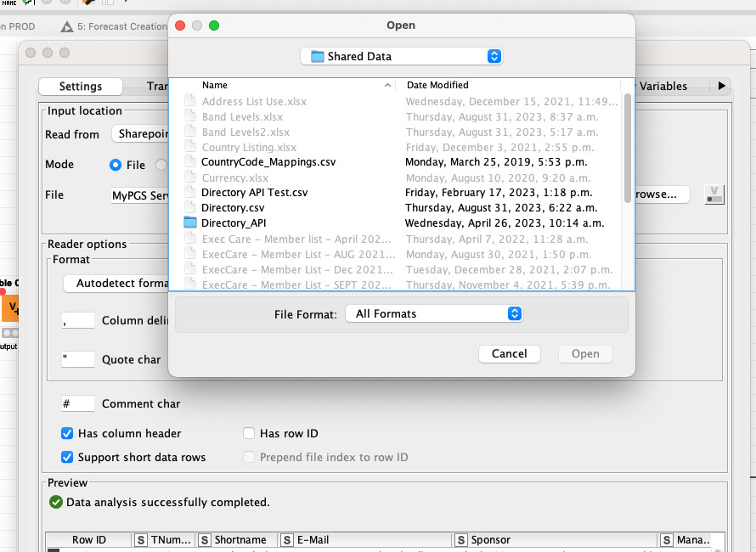Select the File mode radio button

pos(116,165)
